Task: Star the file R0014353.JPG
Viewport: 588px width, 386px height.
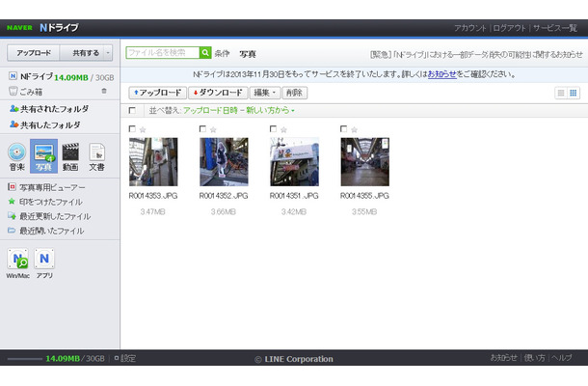Action: tap(143, 129)
